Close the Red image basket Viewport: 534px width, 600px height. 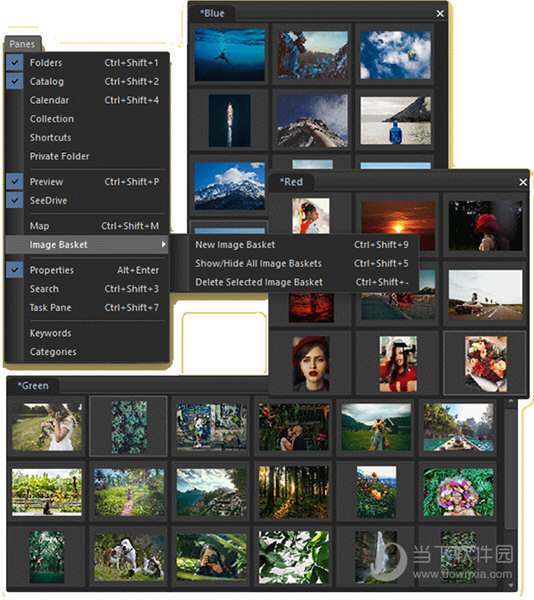coord(523,182)
